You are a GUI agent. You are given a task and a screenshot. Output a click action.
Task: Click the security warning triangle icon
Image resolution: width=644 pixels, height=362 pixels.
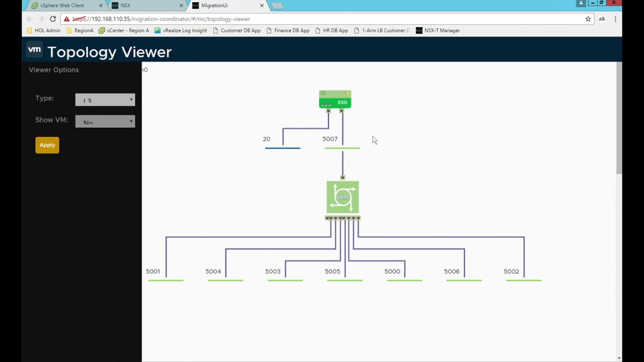(x=66, y=19)
